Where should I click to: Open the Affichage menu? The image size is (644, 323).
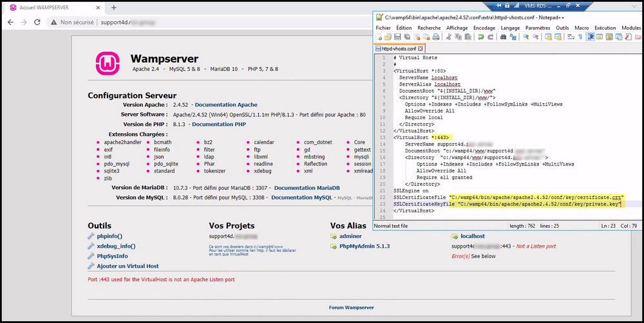(x=457, y=28)
